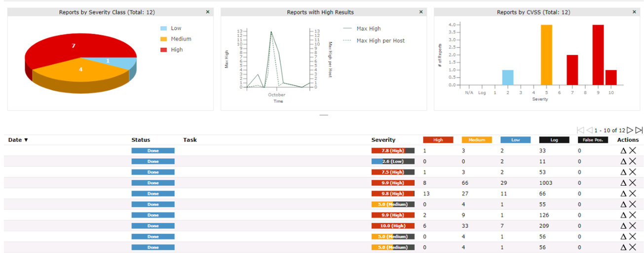Sort the table by Task column
The image size is (644, 253).
190,140
